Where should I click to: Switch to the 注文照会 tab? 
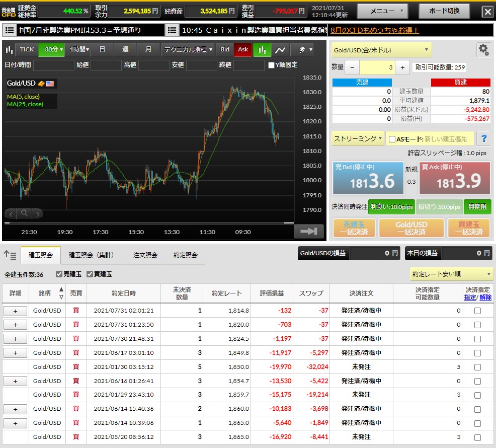coord(145,255)
